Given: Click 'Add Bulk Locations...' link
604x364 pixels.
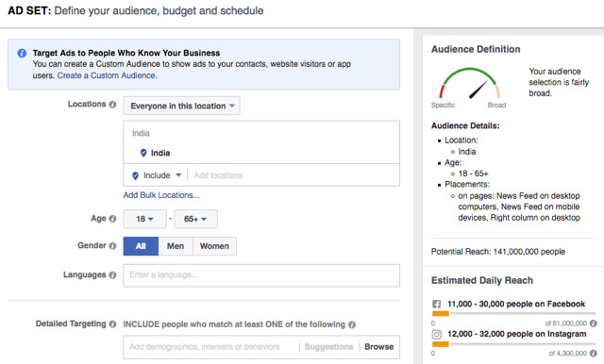Looking at the screenshot, I should click(161, 195).
